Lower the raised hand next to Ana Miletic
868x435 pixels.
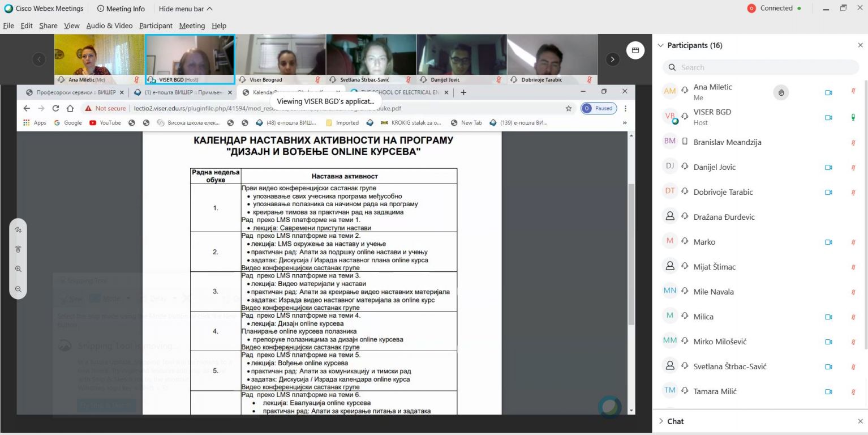coord(781,92)
